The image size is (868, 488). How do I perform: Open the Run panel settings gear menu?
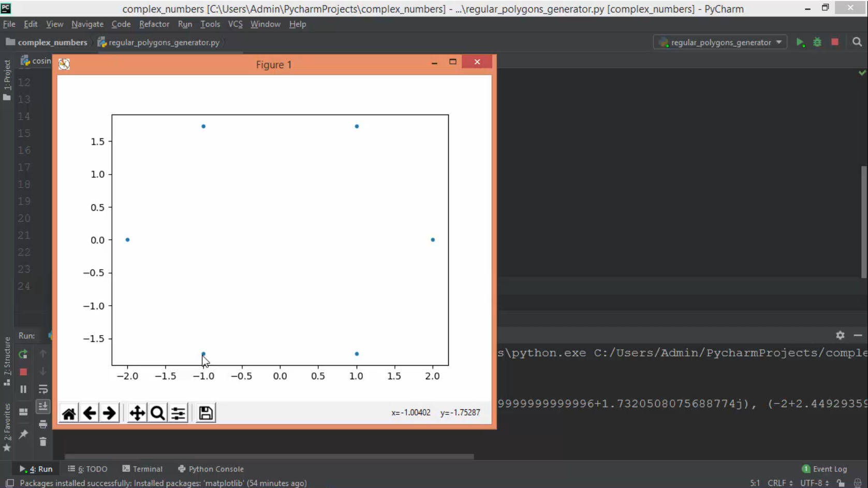coord(840,335)
